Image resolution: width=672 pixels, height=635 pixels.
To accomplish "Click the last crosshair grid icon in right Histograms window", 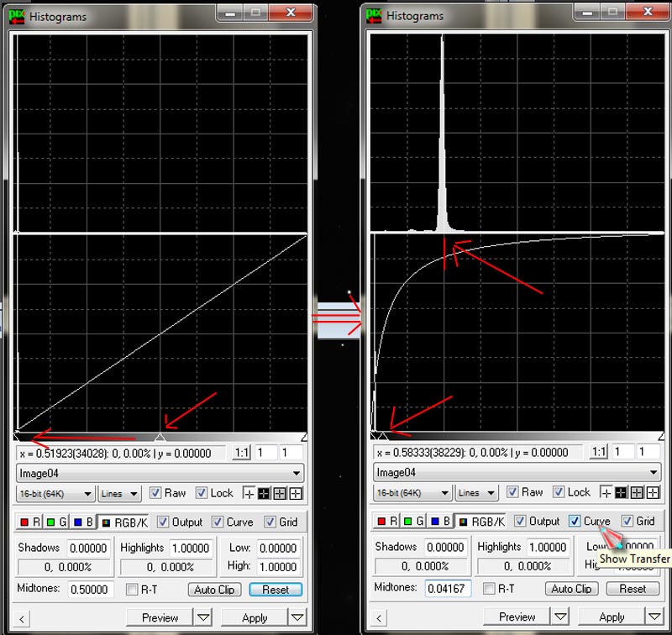I will coord(650,492).
